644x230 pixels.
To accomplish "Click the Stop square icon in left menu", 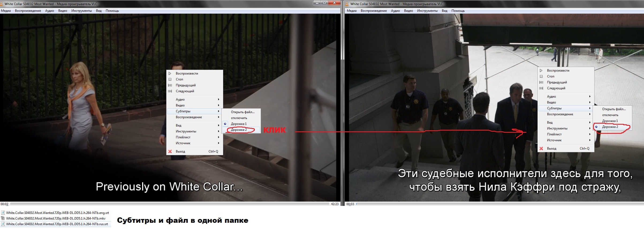I will [x=170, y=79].
